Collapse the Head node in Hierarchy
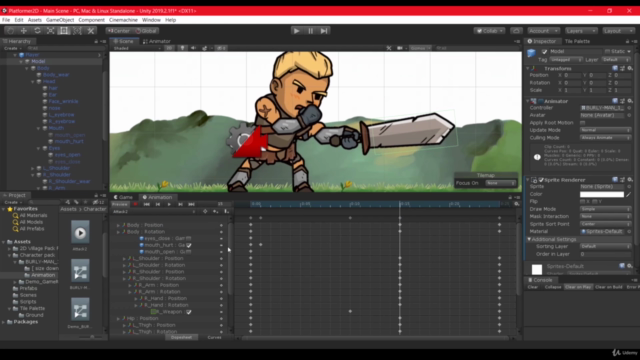Screen dimensions: 640x360 coord(33,82)
